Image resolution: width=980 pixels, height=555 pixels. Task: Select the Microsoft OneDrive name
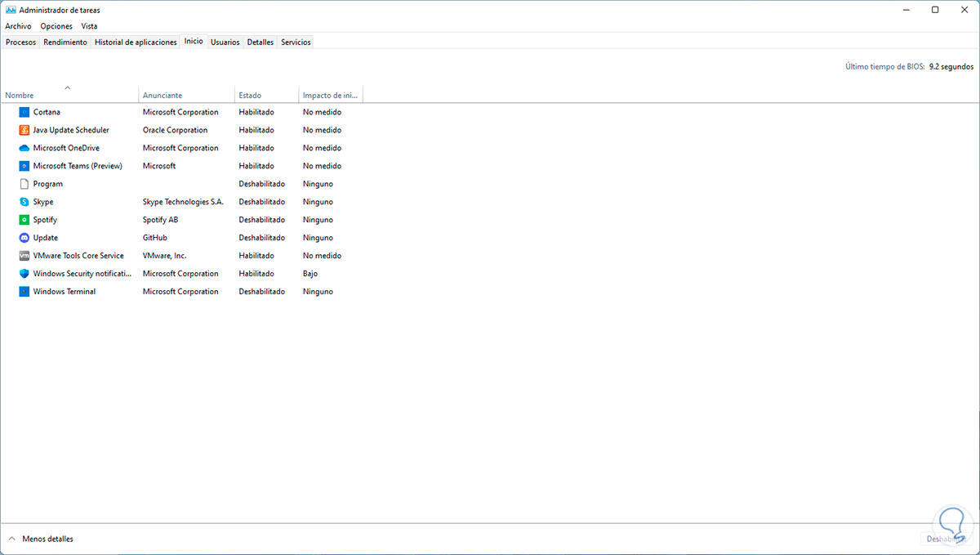click(x=66, y=148)
